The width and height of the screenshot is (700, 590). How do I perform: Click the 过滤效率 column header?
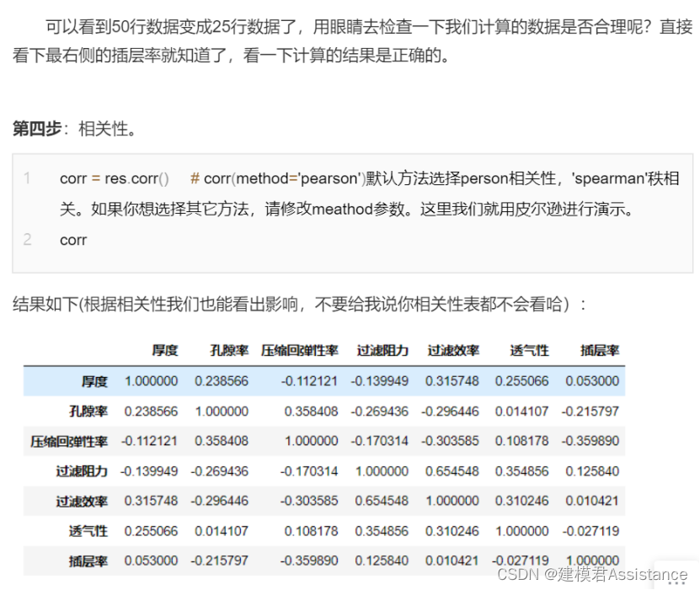point(453,350)
